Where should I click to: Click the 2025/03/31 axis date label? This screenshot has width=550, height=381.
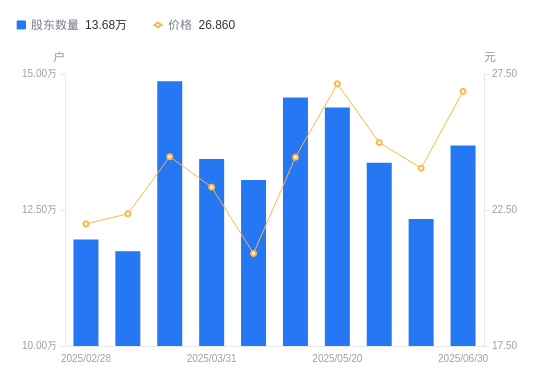[x=212, y=358]
